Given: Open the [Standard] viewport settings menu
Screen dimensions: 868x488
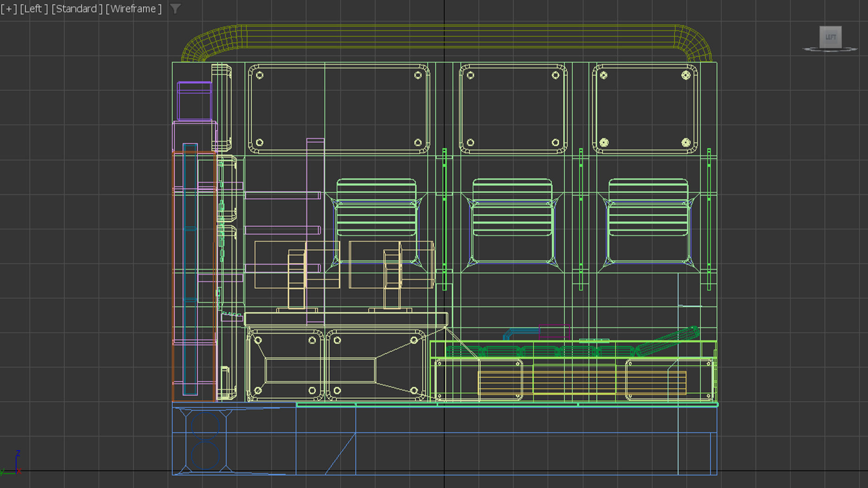Looking at the screenshot, I should (x=77, y=9).
